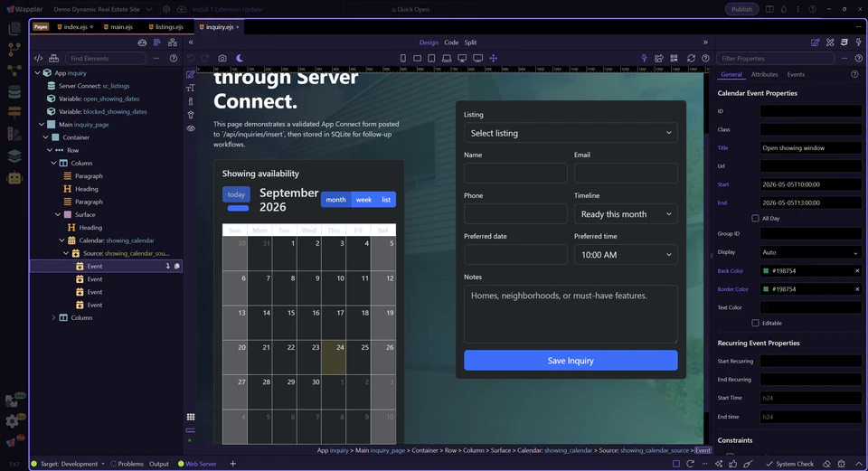
Task: Switch calendar to list view
Action: click(x=386, y=200)
